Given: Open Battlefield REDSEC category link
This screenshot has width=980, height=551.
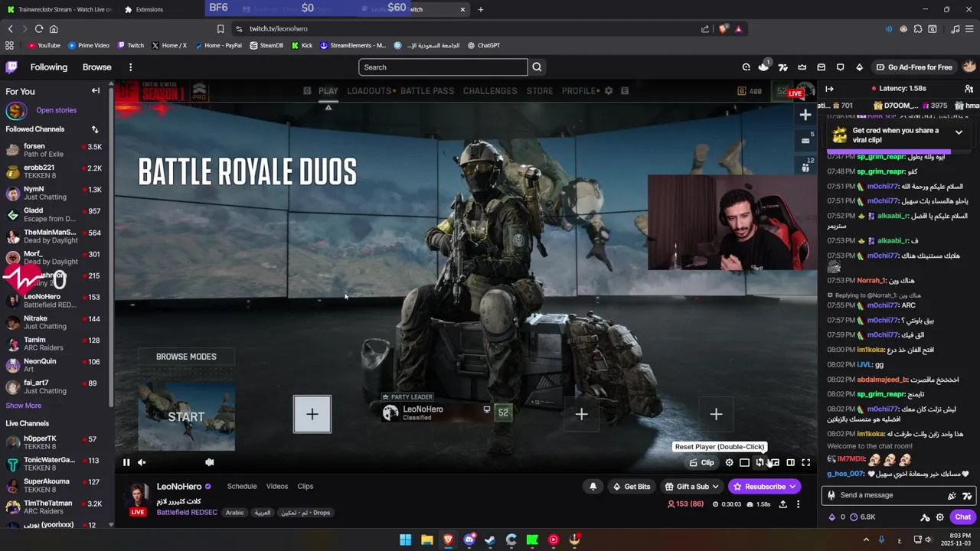Looking at the screenshot, I should [187, 513].
